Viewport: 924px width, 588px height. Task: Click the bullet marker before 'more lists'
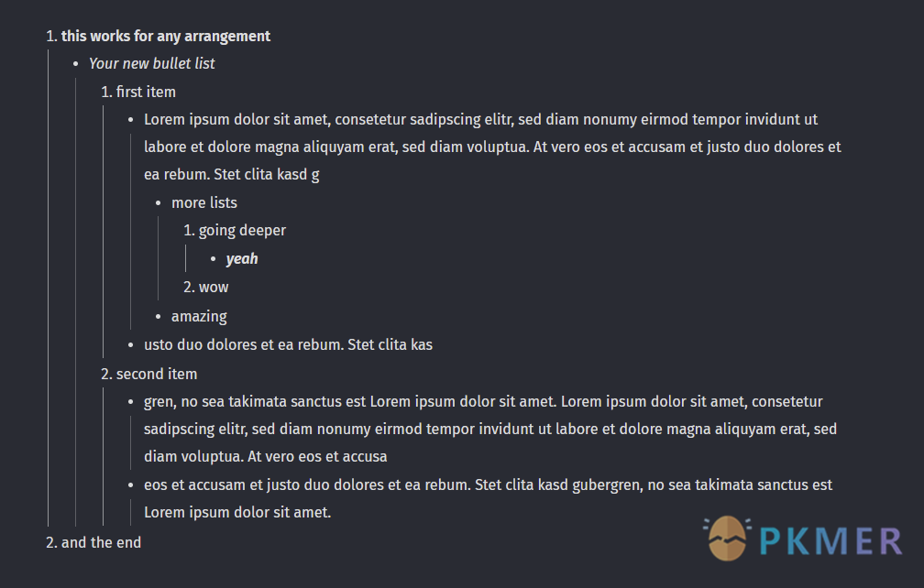[158, 203]
